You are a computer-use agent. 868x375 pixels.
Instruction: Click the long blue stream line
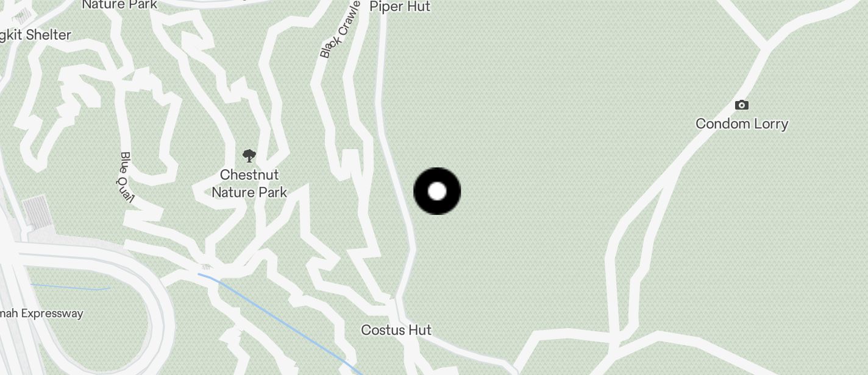[x=280, y=323]
